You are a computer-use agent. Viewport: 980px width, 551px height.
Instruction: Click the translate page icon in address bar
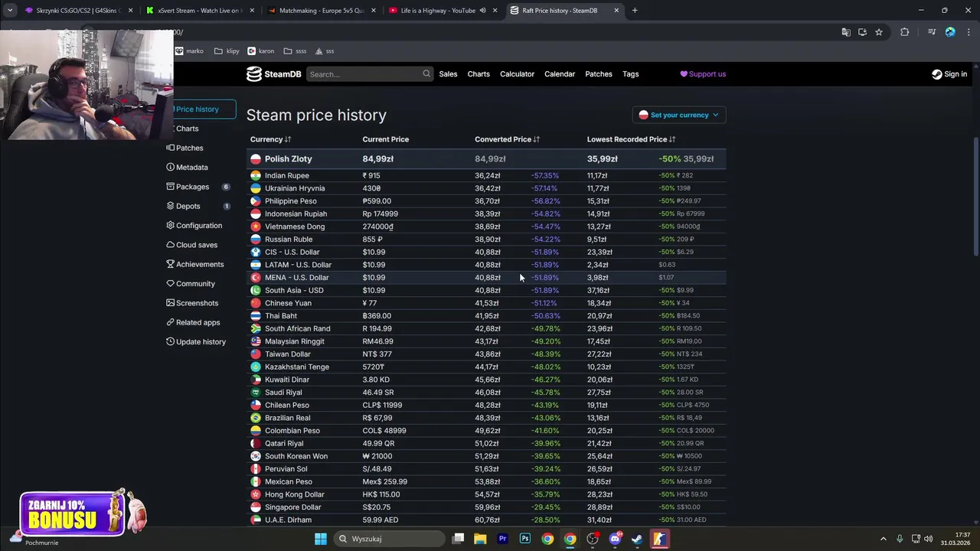point(846,32)
